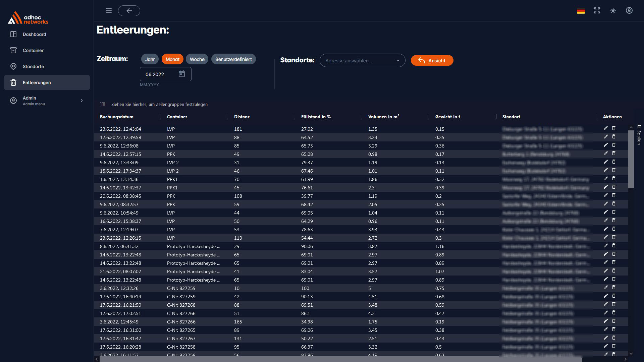Open Standorte in sidebar
The image size is (644, 362).
coord(47,66)
